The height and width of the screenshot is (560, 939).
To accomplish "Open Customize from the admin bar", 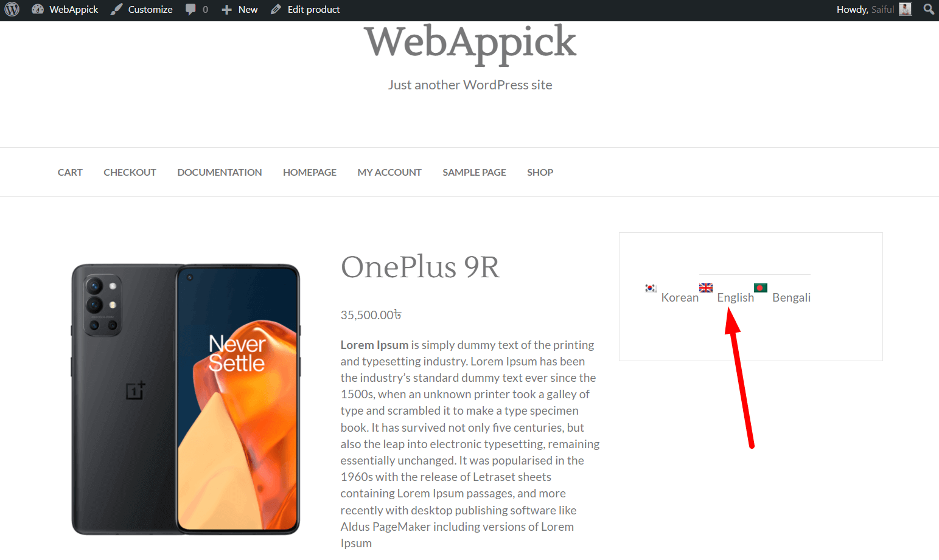I will point(142,9).
